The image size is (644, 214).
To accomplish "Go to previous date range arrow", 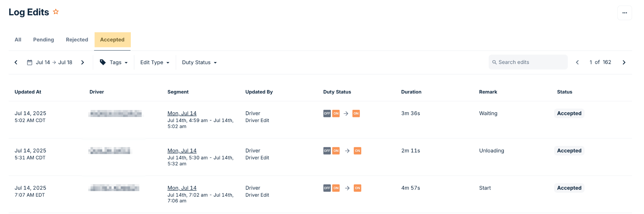I will 16,62.
